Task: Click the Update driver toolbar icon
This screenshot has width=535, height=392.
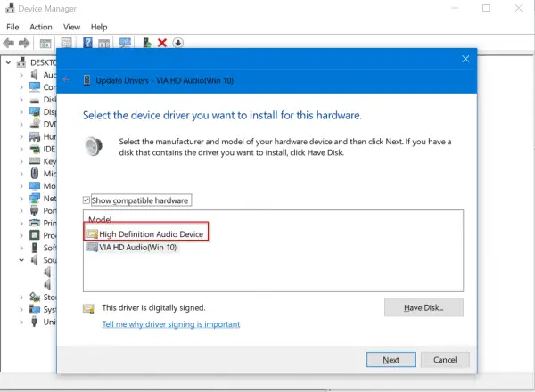Action: click(147, 43)
